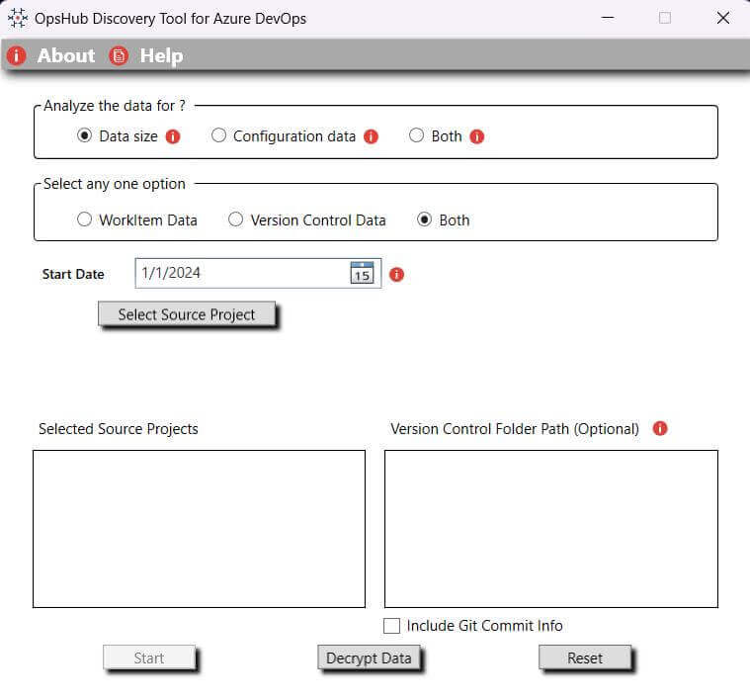This screenshot has width=750, height=700.
Task: Click the red Help document icon
Action: 119,56
